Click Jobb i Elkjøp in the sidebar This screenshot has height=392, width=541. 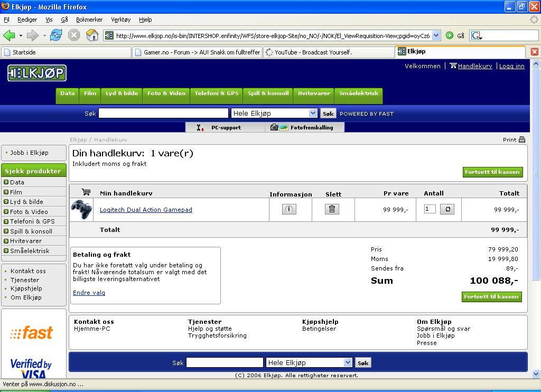[30, 153]
